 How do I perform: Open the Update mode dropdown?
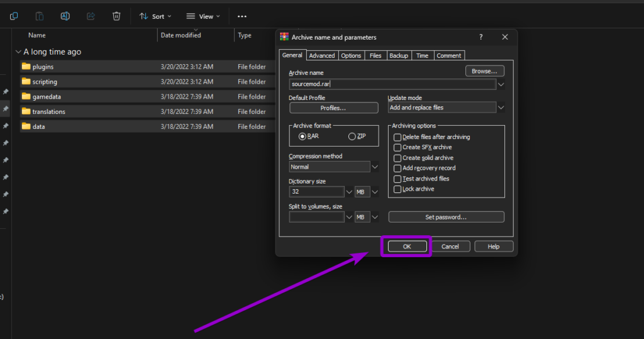[x=501, y=108]
